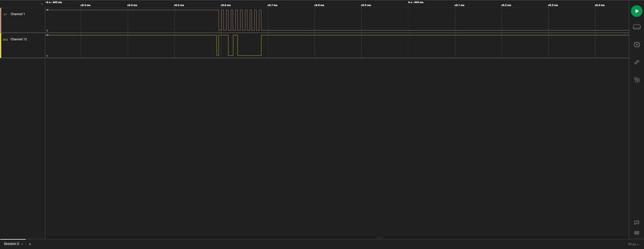Open the analyzers panel icon
The height and width of the screenshot is (249, 644).
point(637,45)
